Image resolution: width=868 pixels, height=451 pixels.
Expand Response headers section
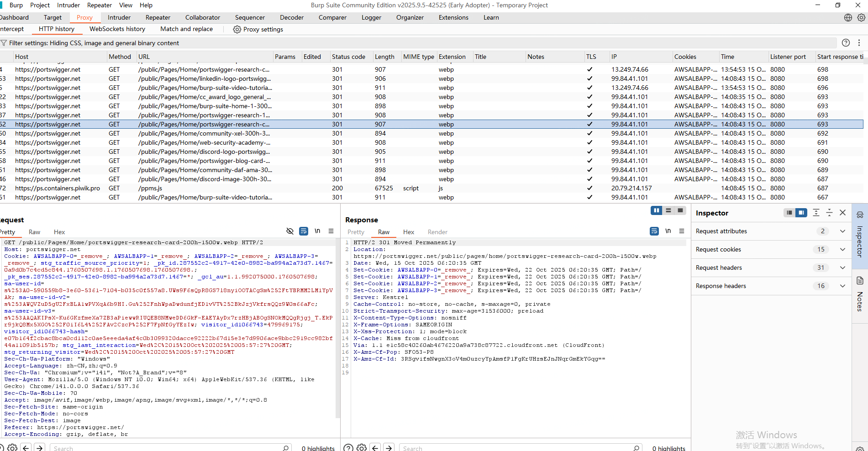tap(843, 286)
